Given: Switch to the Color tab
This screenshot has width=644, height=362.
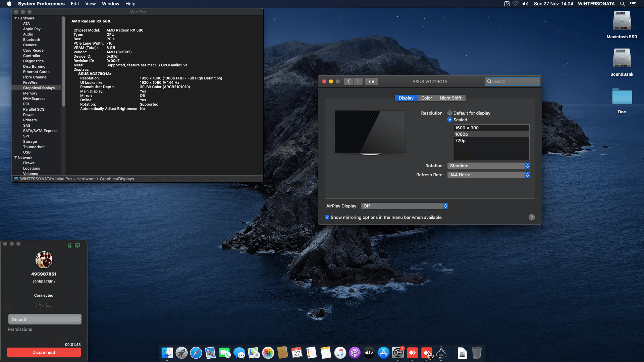Looking at the screenshot, I should pos(426,98).
